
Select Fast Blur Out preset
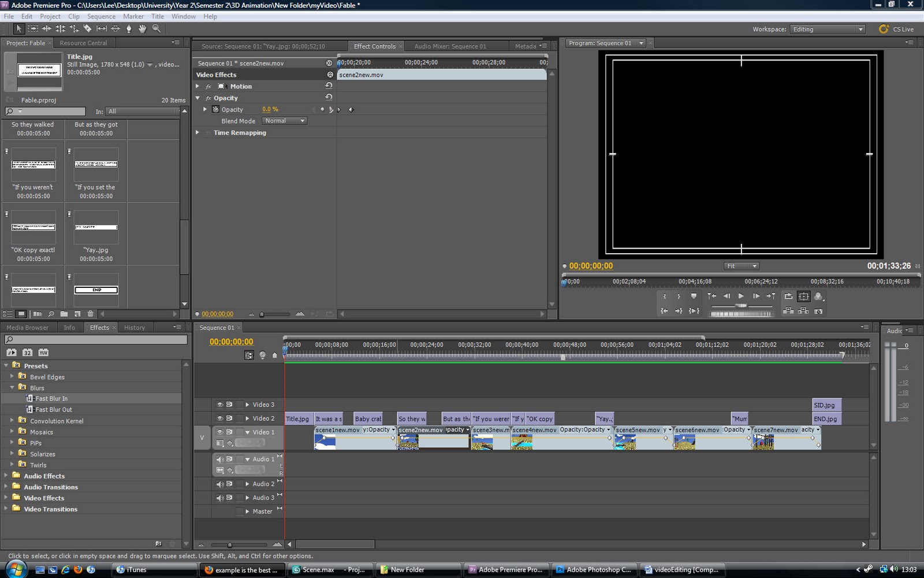(x=49, y=409)
